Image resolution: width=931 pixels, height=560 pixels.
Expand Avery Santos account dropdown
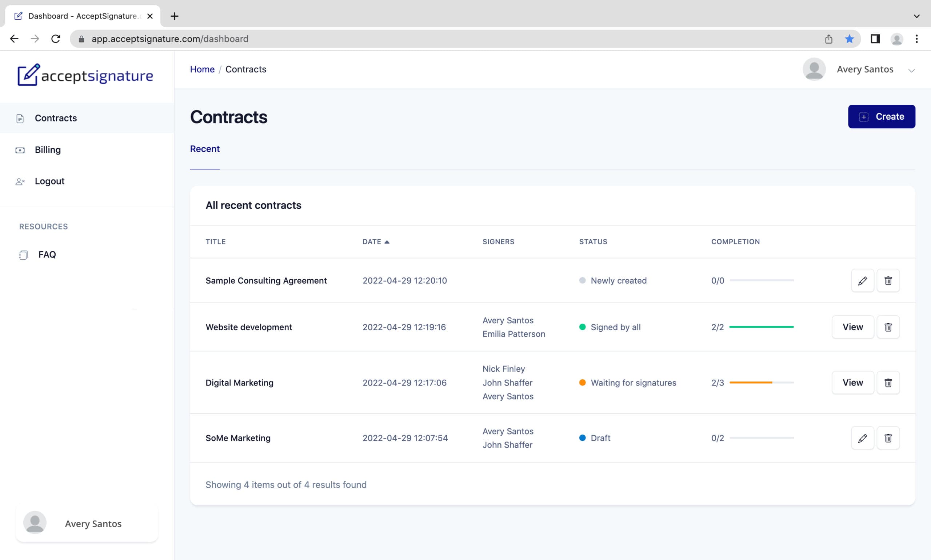point(911,71)
